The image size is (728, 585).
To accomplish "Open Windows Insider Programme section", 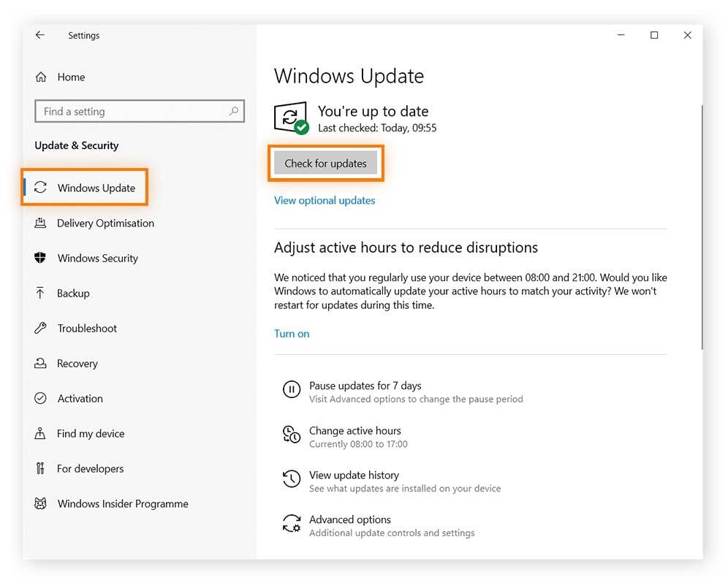I will (123, 504).
